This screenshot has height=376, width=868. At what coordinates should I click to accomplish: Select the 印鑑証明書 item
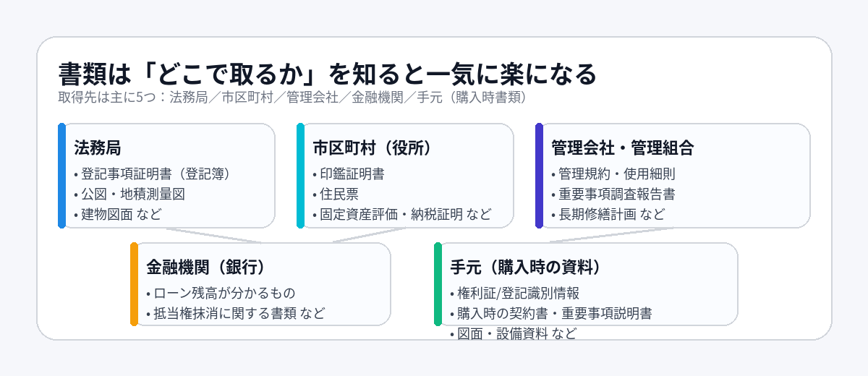348,174
